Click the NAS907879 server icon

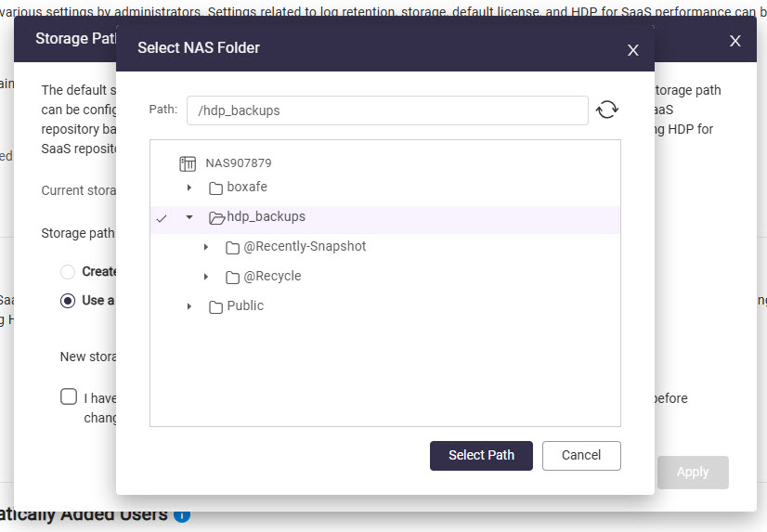188,163
